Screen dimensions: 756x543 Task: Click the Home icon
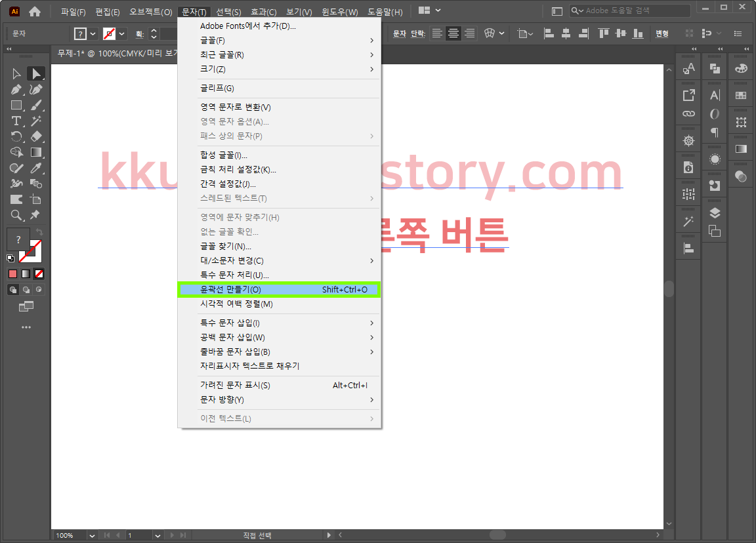[35, 11]
